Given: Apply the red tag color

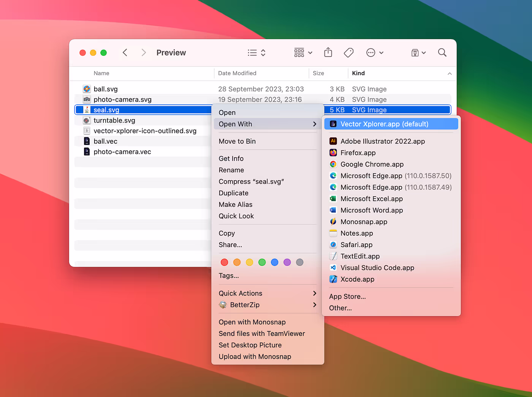Looking at the screenshot, I should tap(224, 262).
